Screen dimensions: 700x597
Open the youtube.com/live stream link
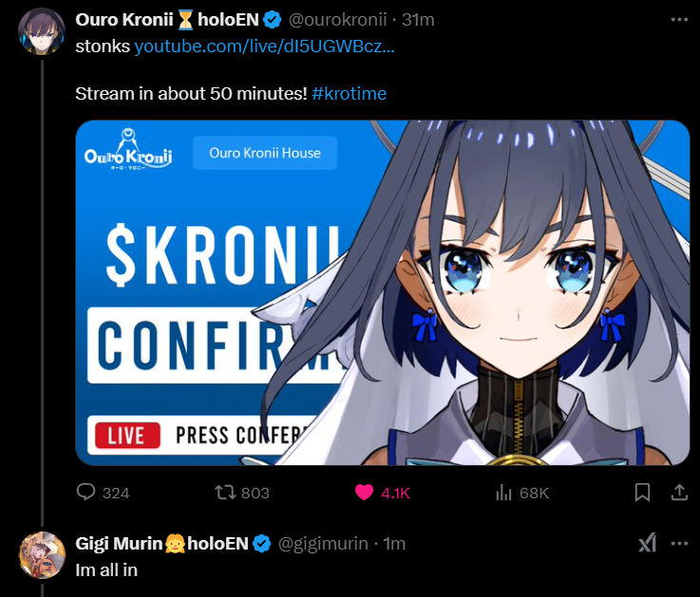[264, 47]
